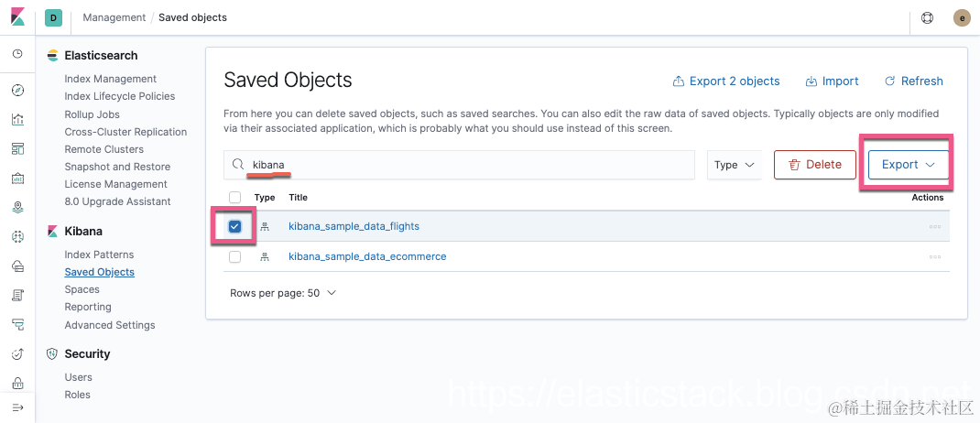Open Maps pin icon in sidebar
Viewport: 980px width, 423px height.
pos(17,208)
